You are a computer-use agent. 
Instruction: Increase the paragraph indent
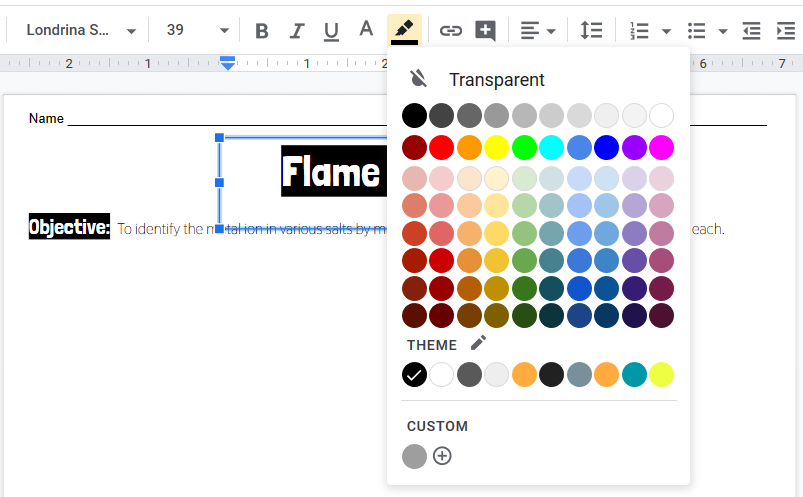(x=786, y=31)
